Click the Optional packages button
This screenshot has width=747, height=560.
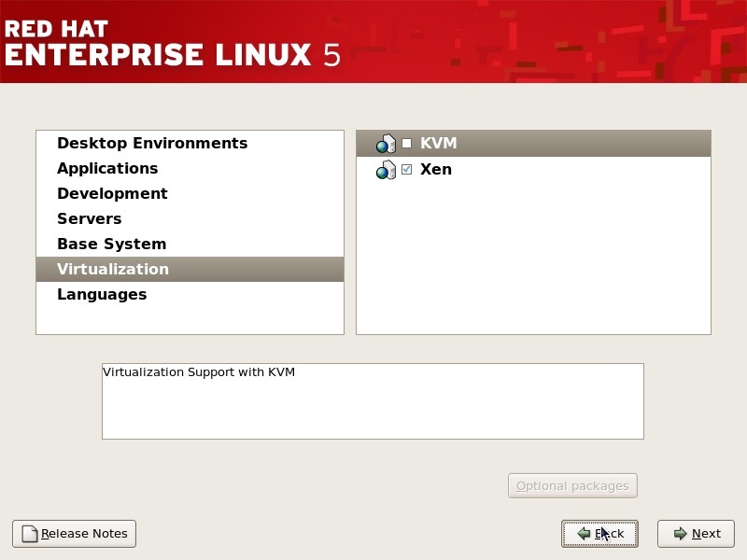coord(572,486)
